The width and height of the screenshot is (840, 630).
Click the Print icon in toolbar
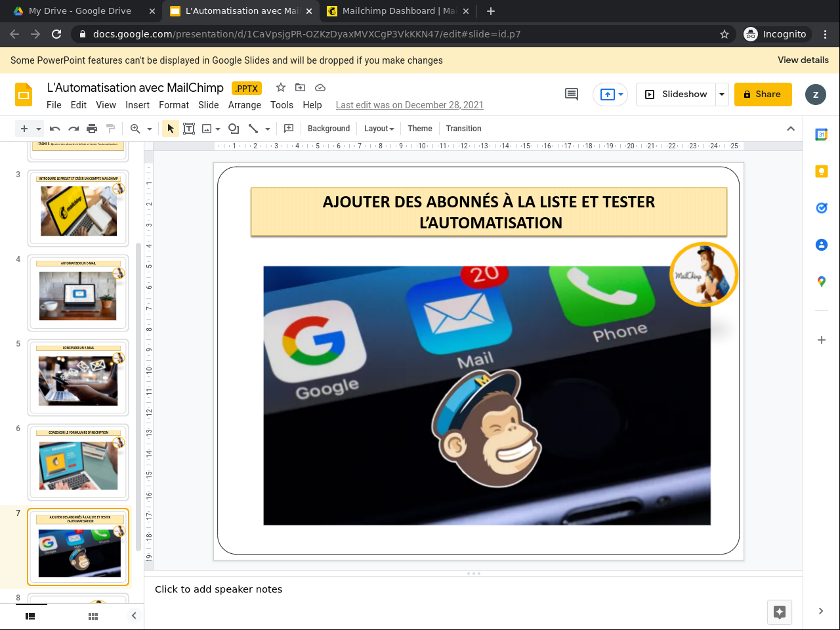pos(92,129)
